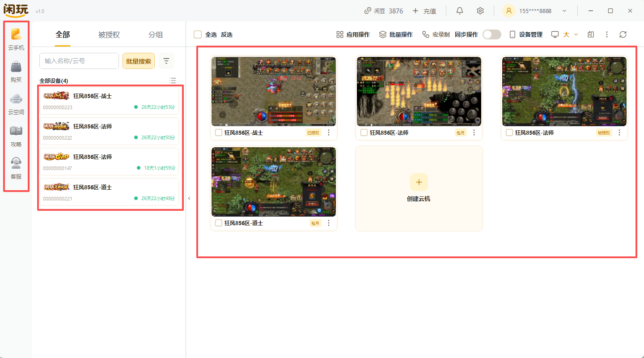The height and width of the screenshot is (358, 644).
Task: Open settings with the gear icon
Action: tap(480, 11)
